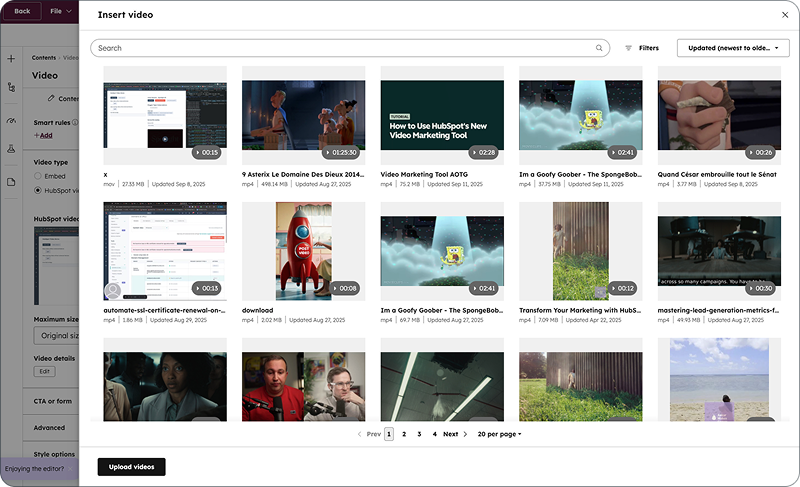Click the filter lines icon
Image resolution: width=800 pixels, height=487 pixels.
(x=629, y=48)
